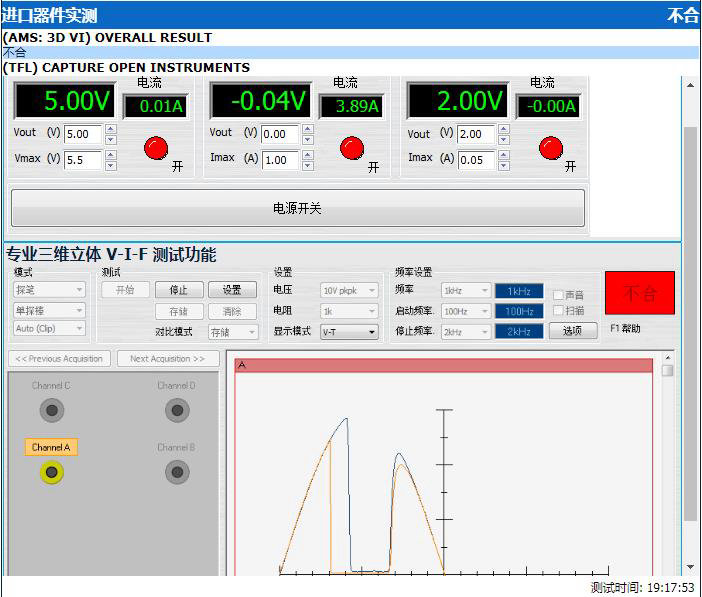Click the blue 100Hz start frequency display

pyautogui.click(x=519, y=311)
